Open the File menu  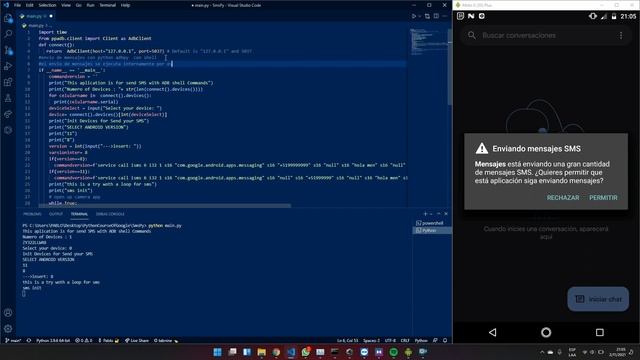17,5
